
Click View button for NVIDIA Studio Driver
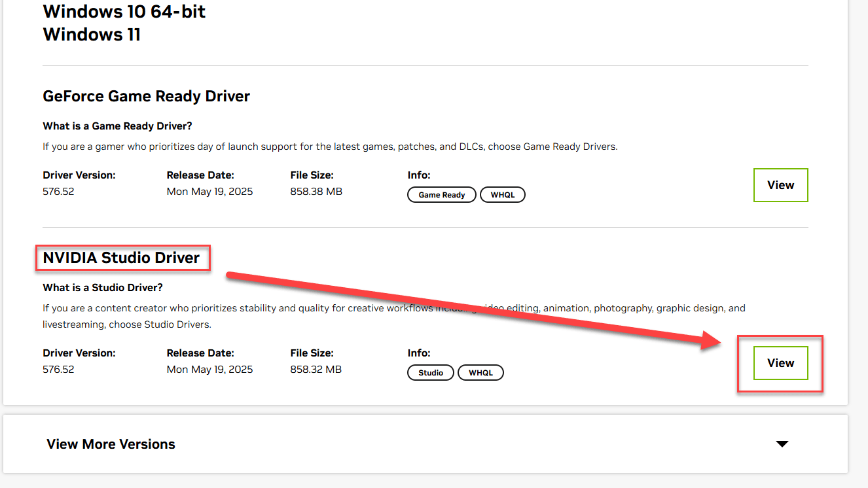pyautogui.click(x=780, y=363)
